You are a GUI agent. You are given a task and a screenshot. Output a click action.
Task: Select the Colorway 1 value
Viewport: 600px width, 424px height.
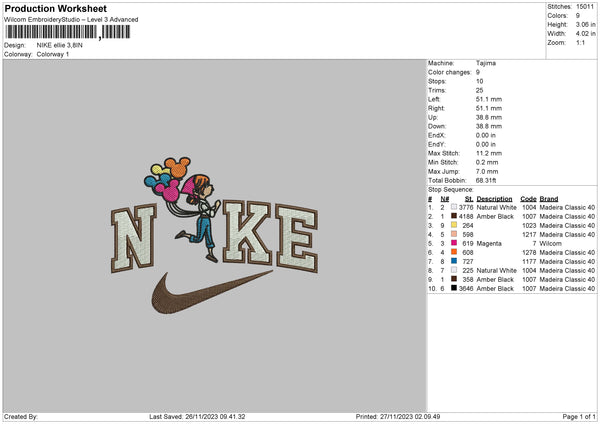tap(53, 54)
